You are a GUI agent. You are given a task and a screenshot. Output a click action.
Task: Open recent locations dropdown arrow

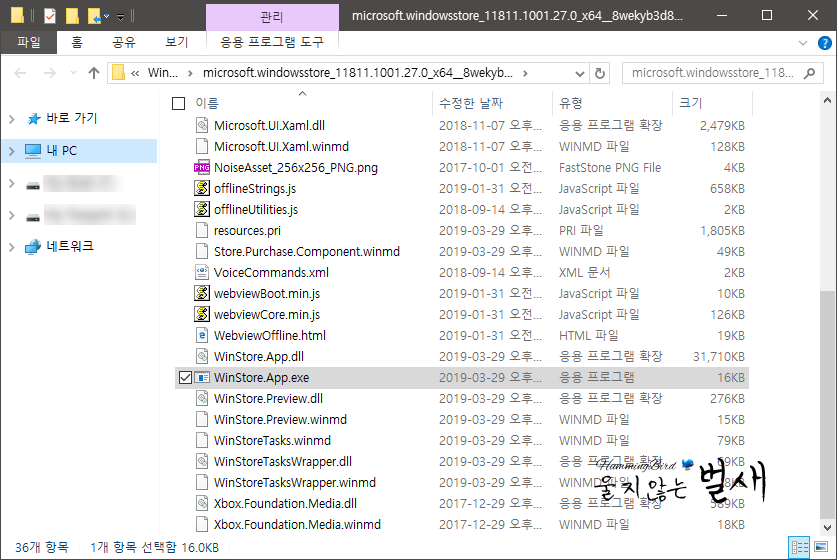tap(73, 73)
